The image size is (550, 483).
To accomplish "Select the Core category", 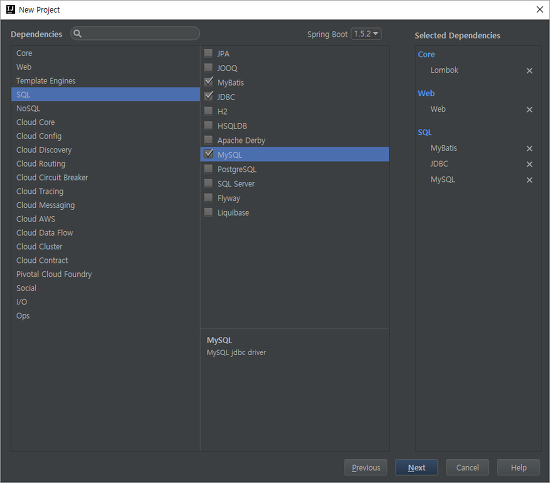I will [105, 53].
